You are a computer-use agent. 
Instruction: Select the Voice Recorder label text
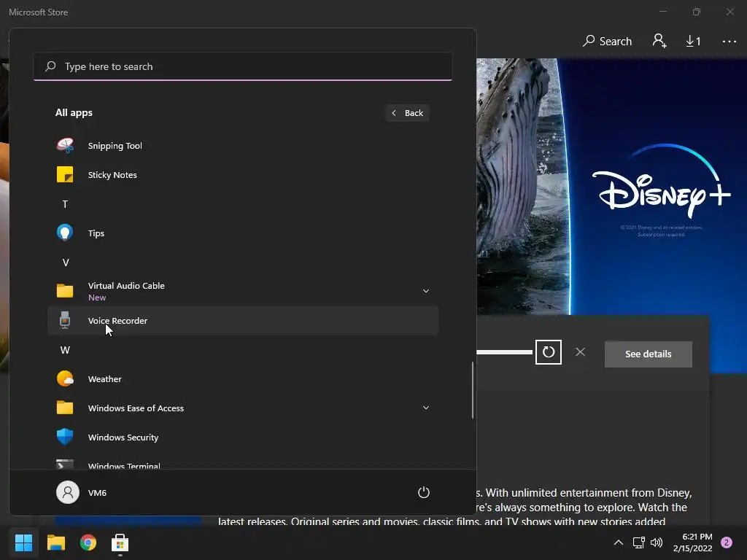click(117, 321)
